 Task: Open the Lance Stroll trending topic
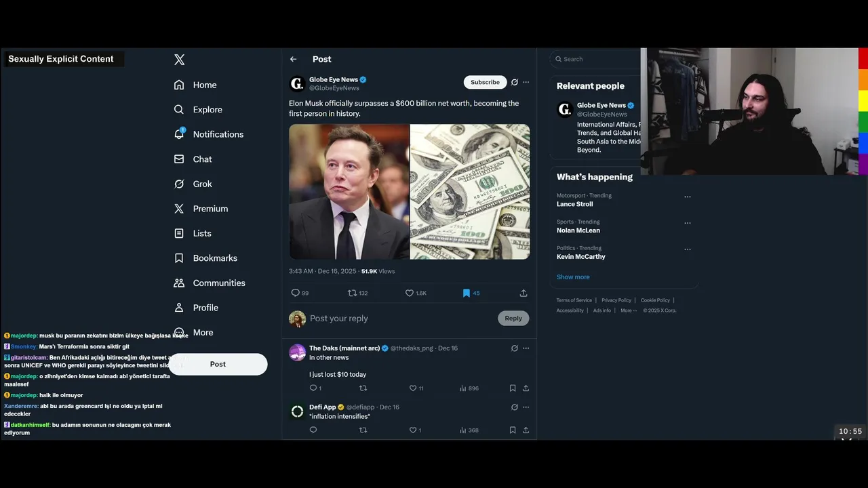[x=574, y=204]
